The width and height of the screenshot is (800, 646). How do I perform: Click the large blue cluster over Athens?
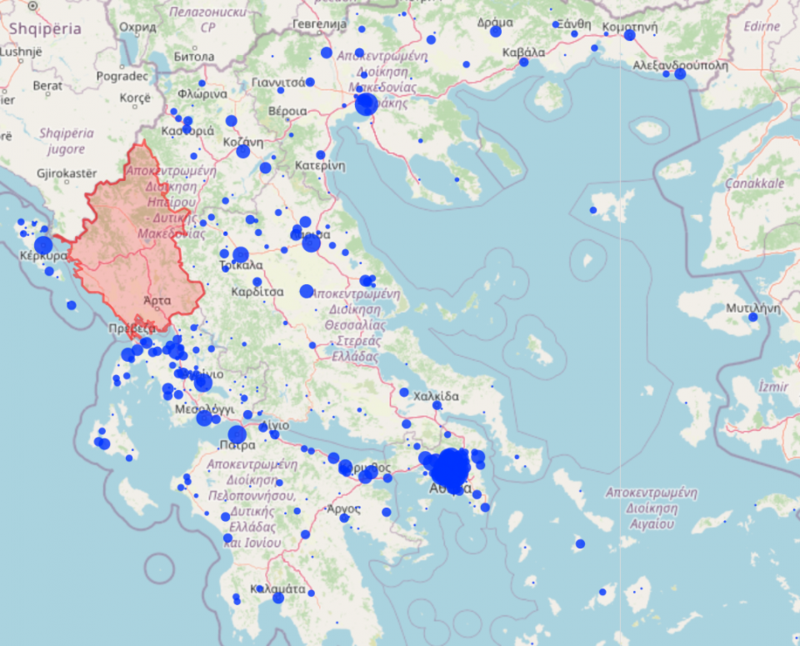click(448, 468)
